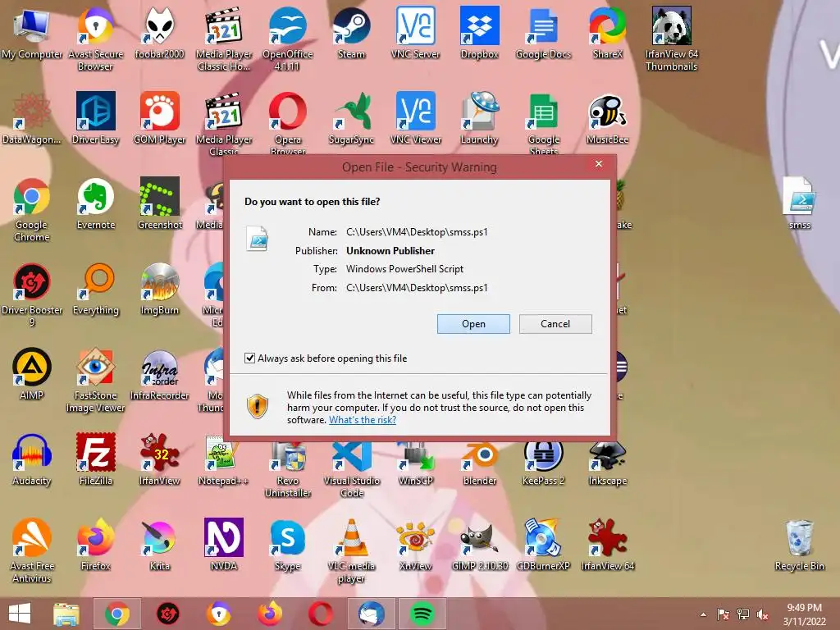840x630 pixels.
Task: Open My Computer desktop icon
Action: tap(32, 34)
